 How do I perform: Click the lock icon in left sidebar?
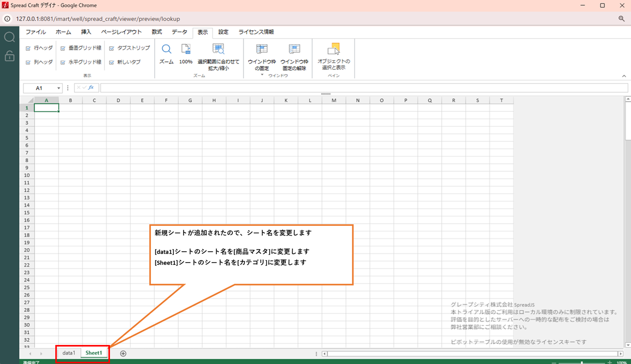[x=9, y=56]
